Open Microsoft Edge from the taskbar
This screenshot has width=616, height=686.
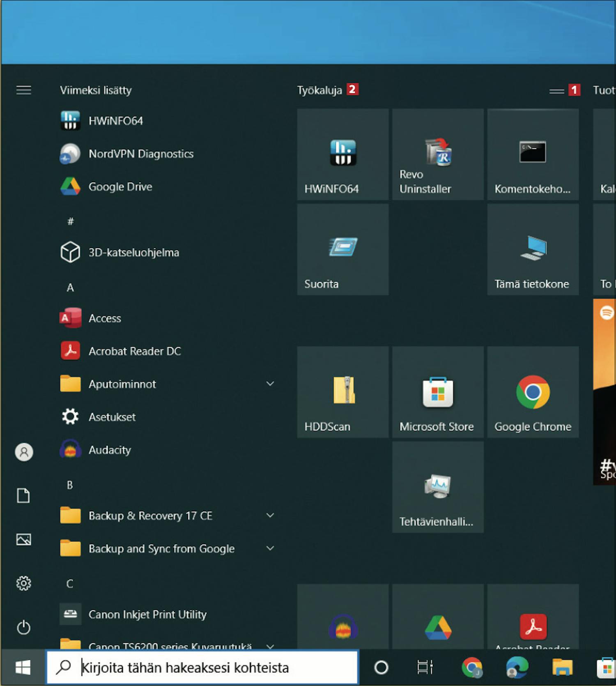(517, 668)
